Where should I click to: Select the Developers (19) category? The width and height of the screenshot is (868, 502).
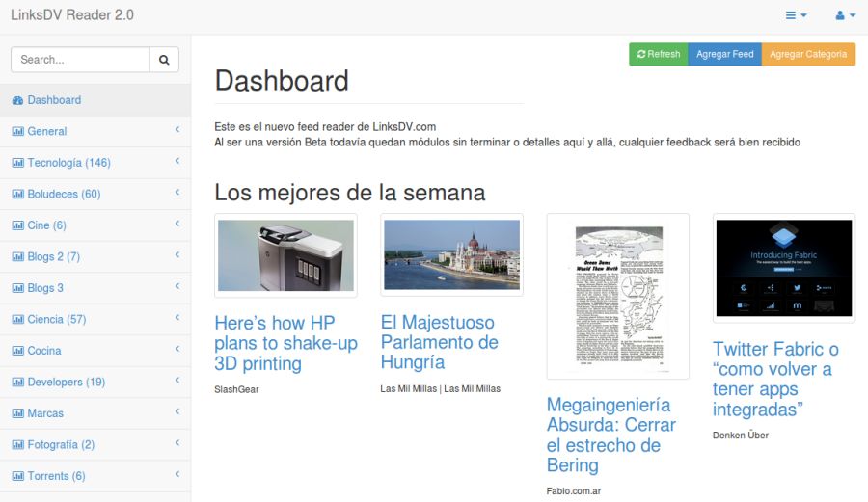95,382
